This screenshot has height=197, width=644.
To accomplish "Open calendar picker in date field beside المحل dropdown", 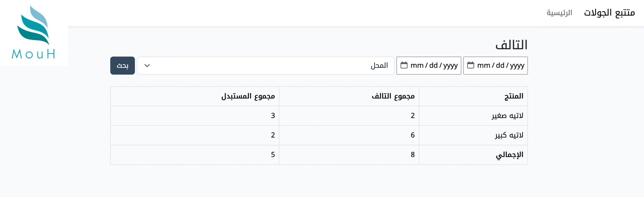I will click(404, 65).
